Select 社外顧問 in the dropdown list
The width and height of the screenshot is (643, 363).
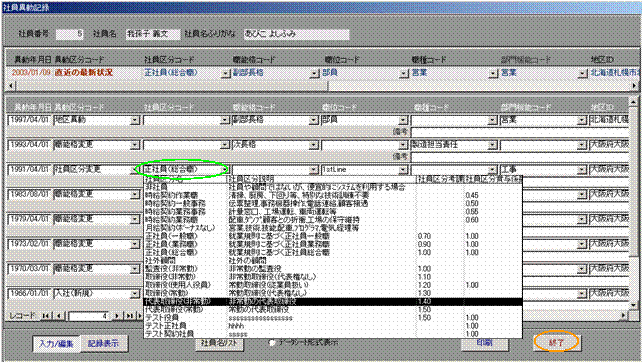click(333, 260)
